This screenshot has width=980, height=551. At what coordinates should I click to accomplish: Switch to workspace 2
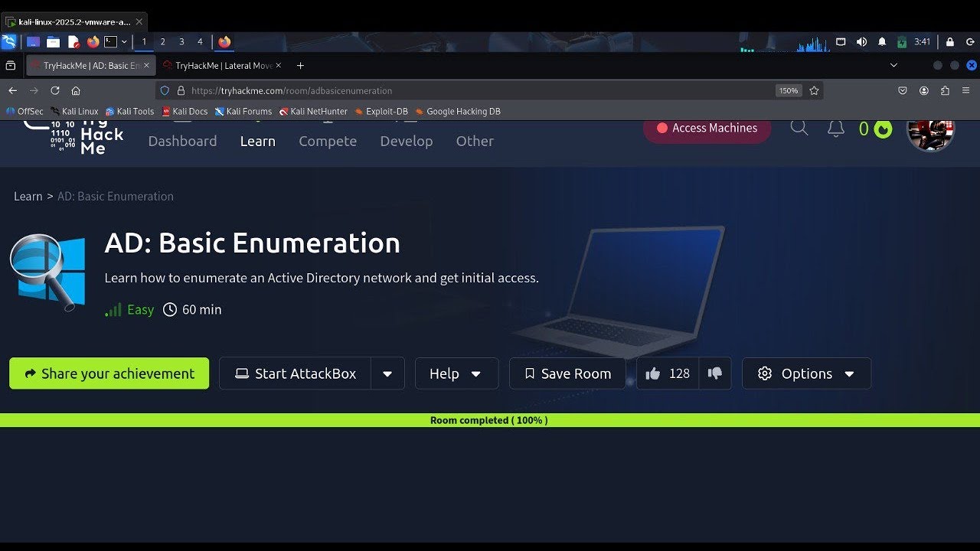[x=162, y=42]
